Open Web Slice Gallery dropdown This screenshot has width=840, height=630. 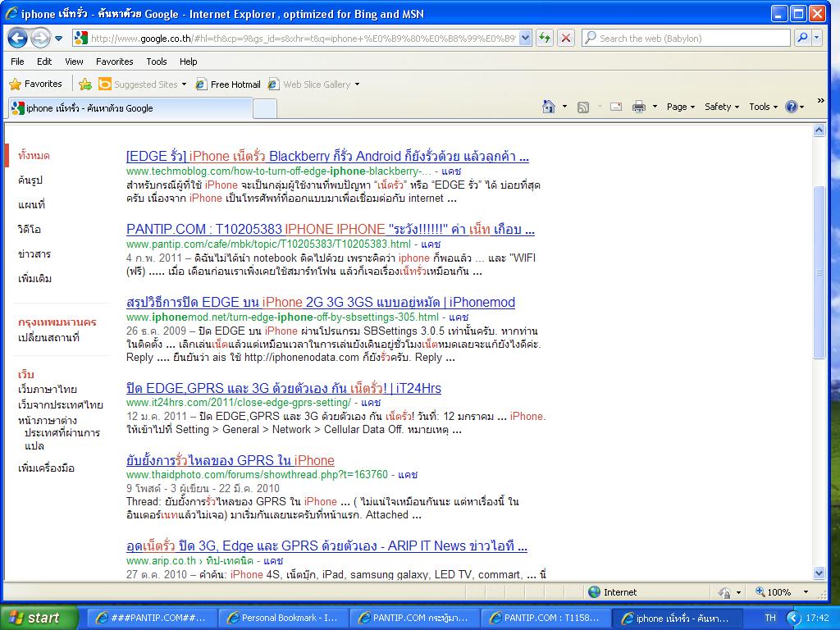click(313, 84)
